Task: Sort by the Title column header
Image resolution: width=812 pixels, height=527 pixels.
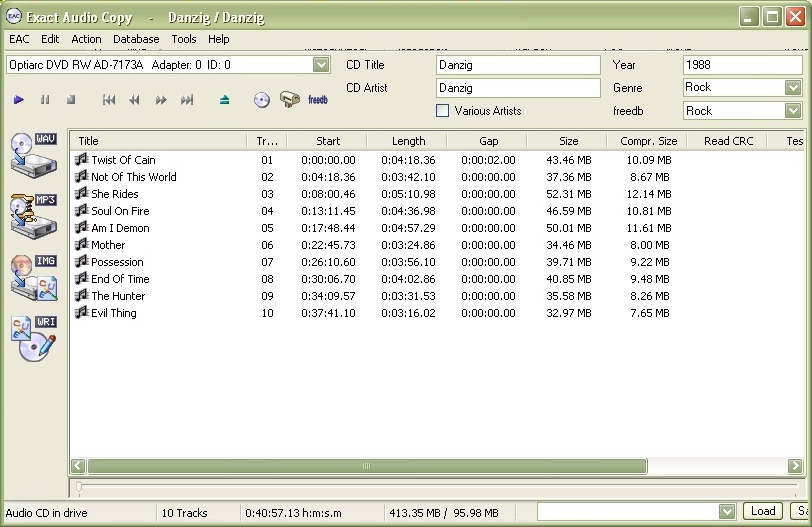Action: pos(158,141)
